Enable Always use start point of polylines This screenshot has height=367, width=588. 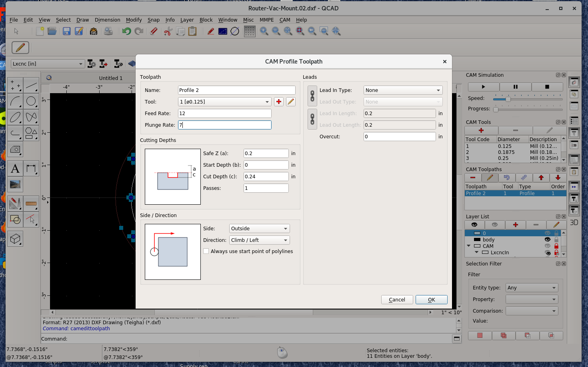point(206,251)
